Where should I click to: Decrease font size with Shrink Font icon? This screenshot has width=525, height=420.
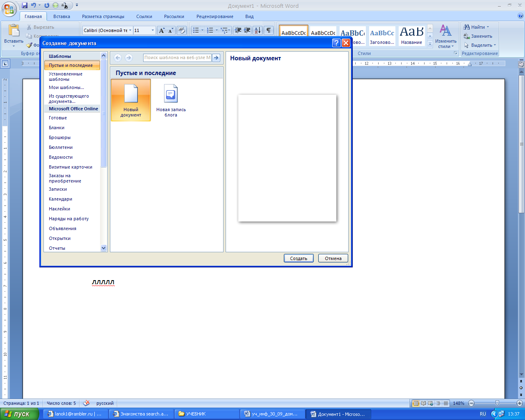[171, 30]
